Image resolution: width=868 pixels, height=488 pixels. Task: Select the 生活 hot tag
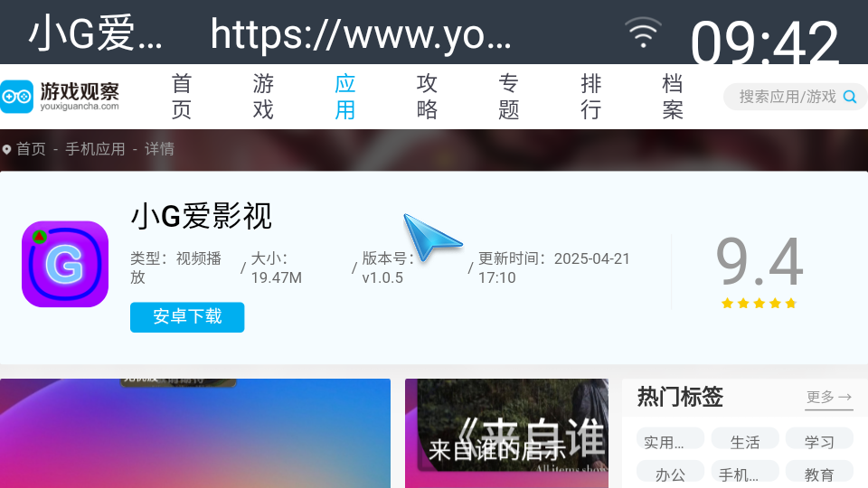[745, 440]
